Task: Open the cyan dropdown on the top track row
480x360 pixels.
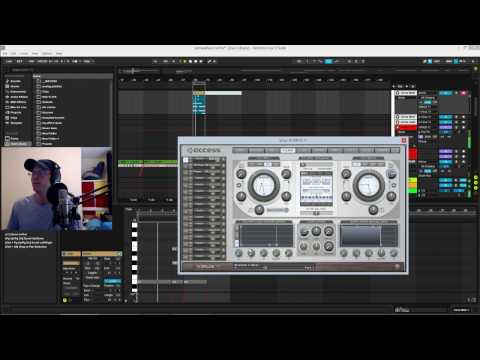Action: (x=446, y=93)
